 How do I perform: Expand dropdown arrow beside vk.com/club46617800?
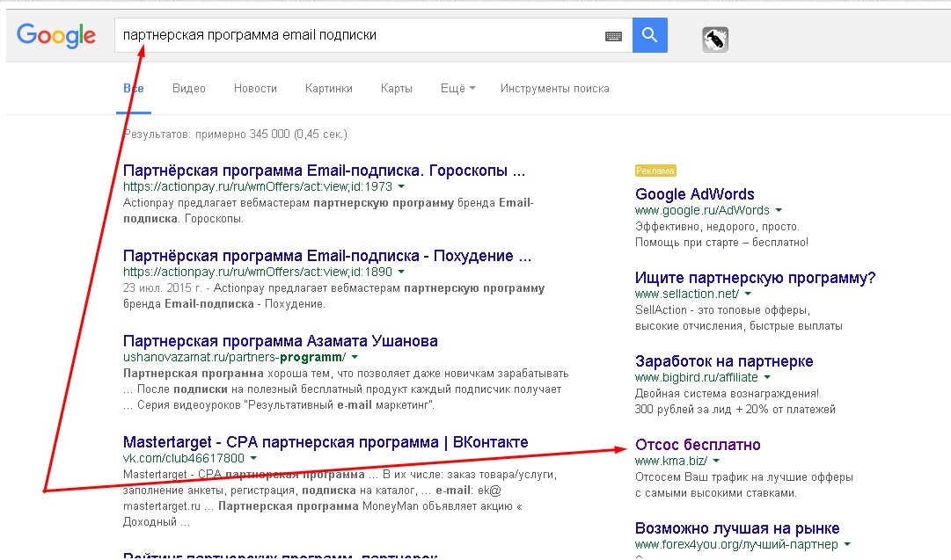click(x=253, y=458)
